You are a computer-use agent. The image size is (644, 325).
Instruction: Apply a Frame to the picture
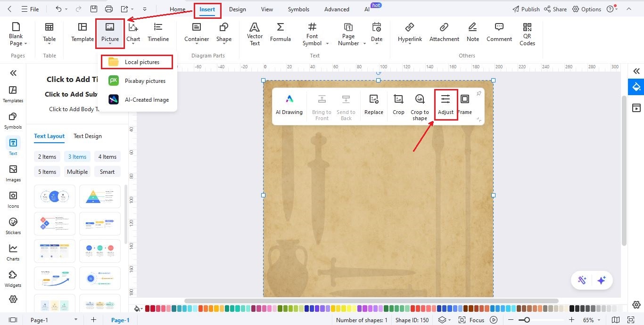click(464, 105)
